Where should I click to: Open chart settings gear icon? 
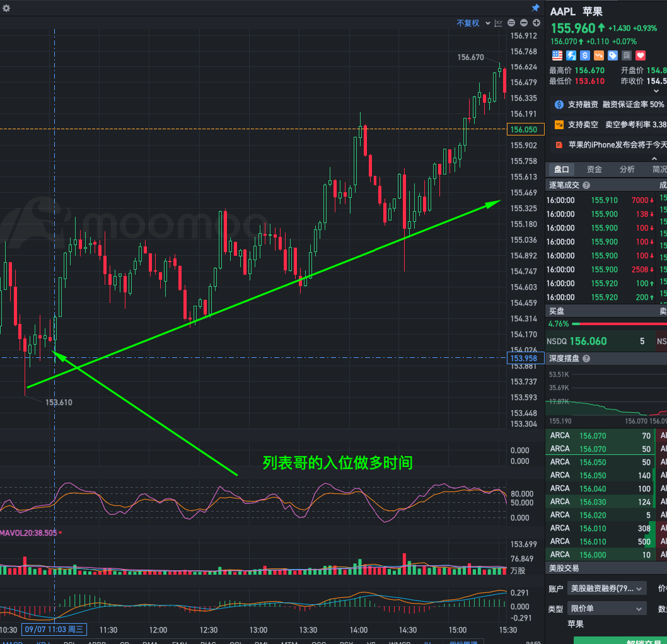(6, 8)
